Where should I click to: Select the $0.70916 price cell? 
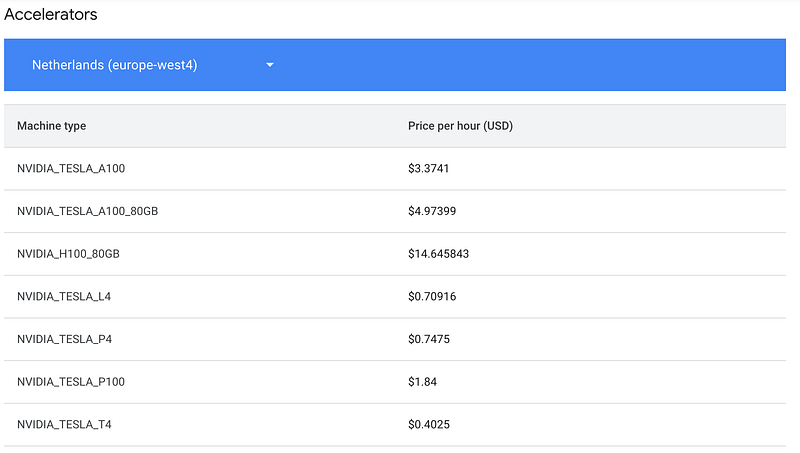(432, 297)
